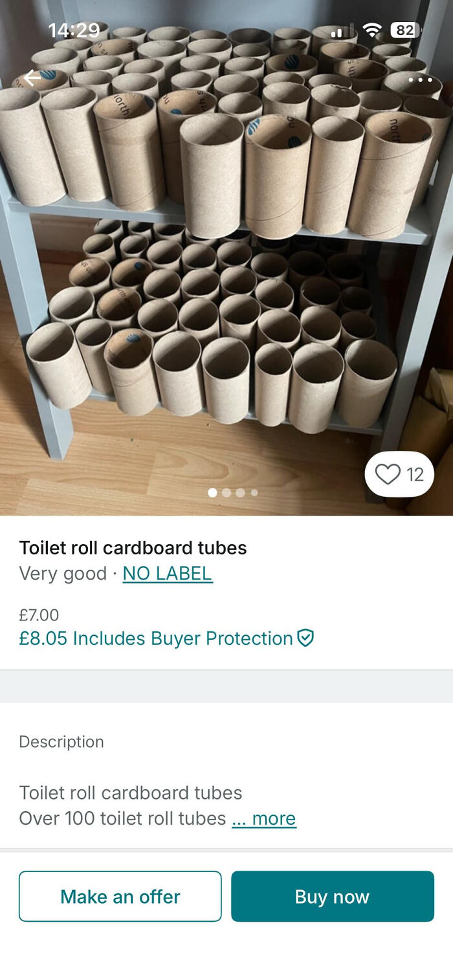
Task: Tap the clock showing 14:29
Action: click(x=76, y=30)
